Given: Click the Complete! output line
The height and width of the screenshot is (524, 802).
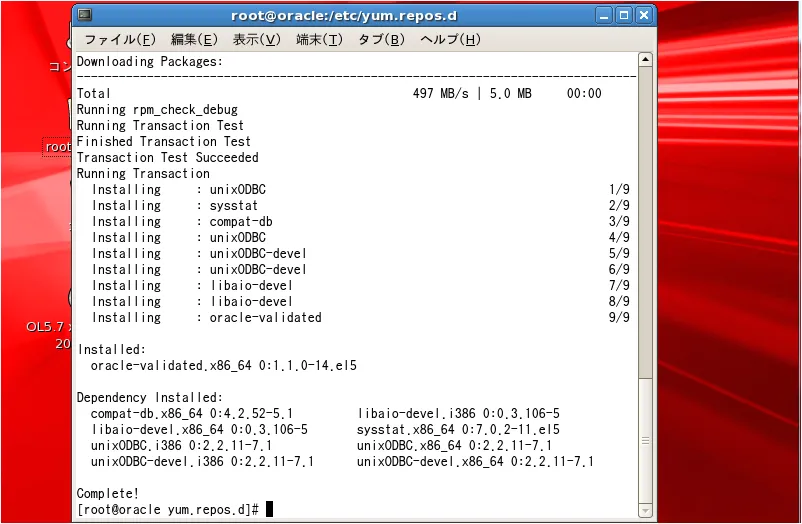Looking at the screenshot, I should (108, 493).
